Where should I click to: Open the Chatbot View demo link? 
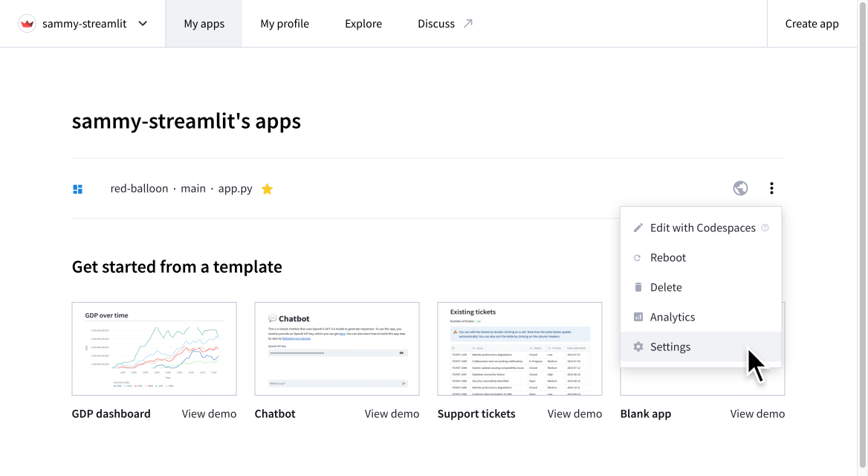tap(392, 413)
